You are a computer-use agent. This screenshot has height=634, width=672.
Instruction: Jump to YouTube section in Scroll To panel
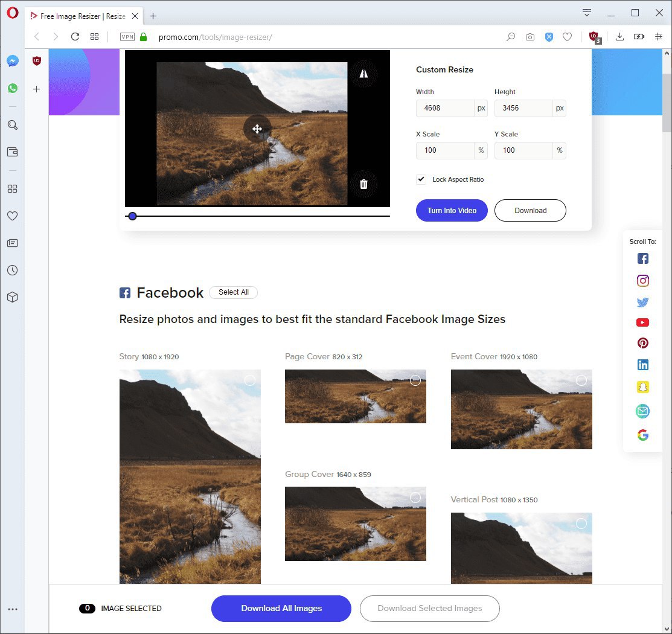point(642,322)
